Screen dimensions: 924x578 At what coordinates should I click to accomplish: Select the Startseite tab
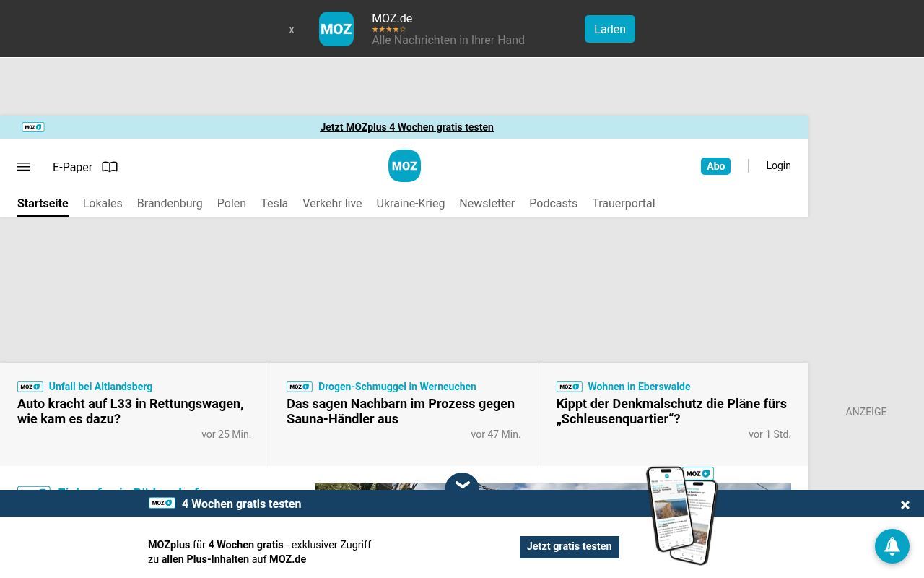coord(43,204)
